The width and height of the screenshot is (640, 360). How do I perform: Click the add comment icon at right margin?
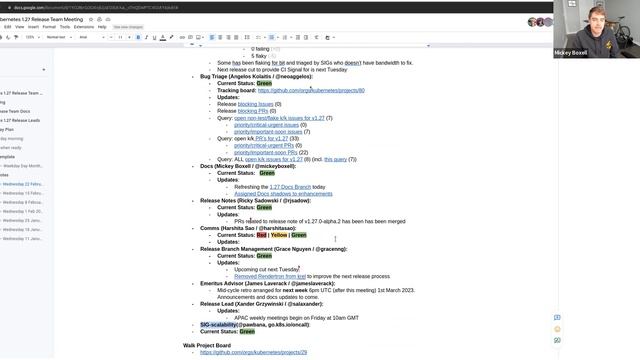(557, 318)
